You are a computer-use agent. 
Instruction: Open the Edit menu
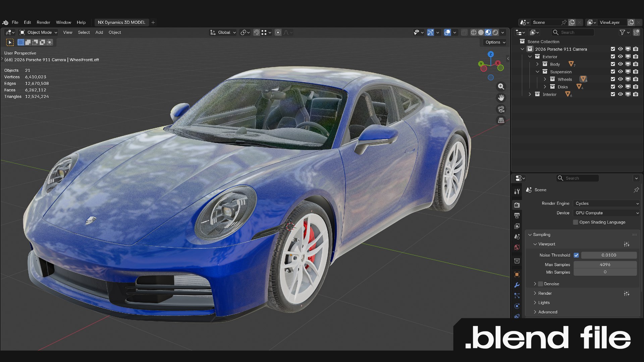(28, 22)
